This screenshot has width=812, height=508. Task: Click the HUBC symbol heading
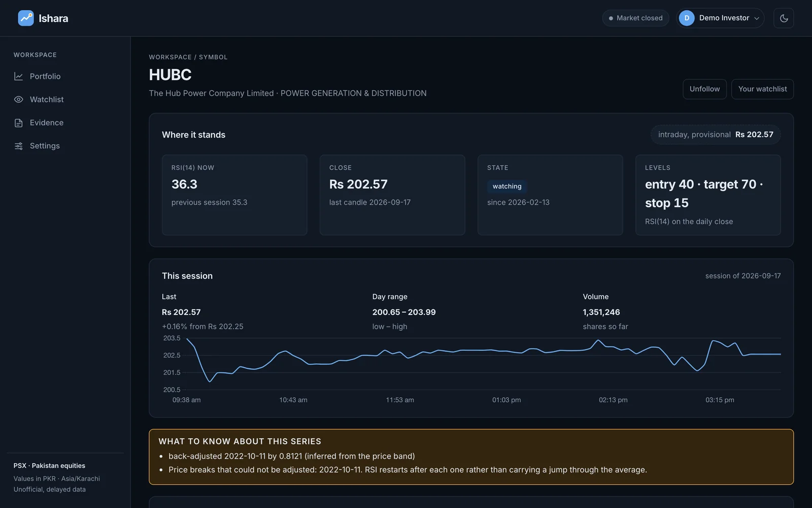point(170,75)
